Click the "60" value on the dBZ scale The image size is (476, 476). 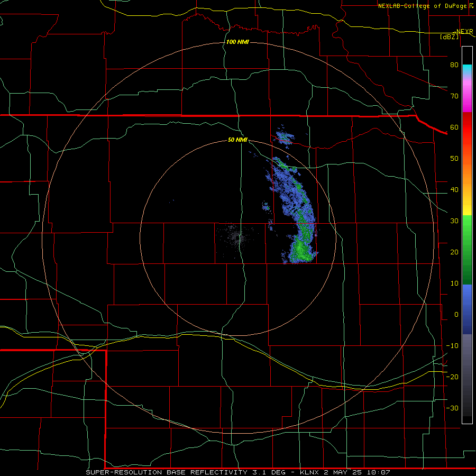(x=454, y=127)
